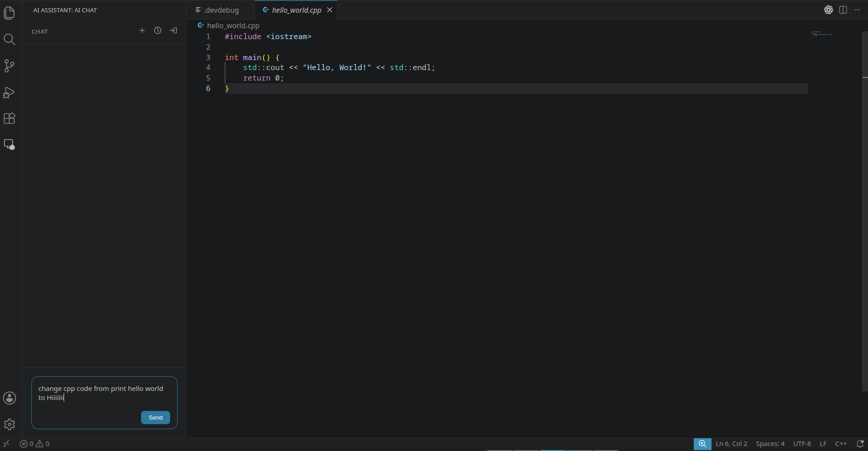This screenshot has height=451, width=868.
Task: Show chat history clock icon
Action: click(157, 30)
